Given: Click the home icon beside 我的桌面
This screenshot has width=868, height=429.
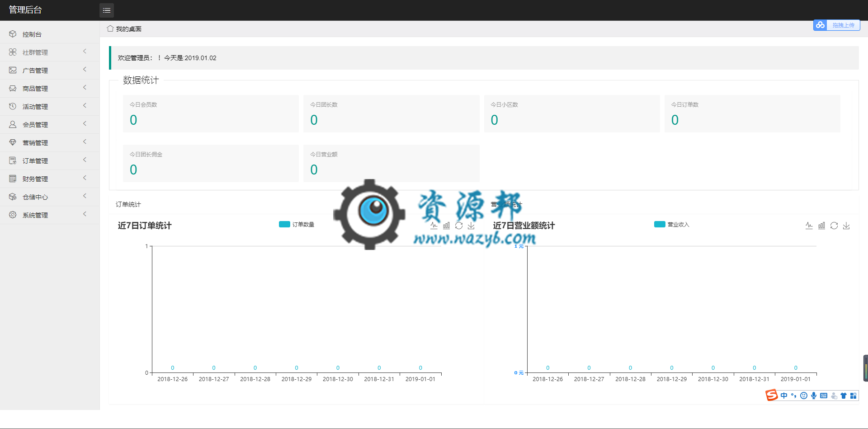Looking at the screenshot, I should 110,28.
